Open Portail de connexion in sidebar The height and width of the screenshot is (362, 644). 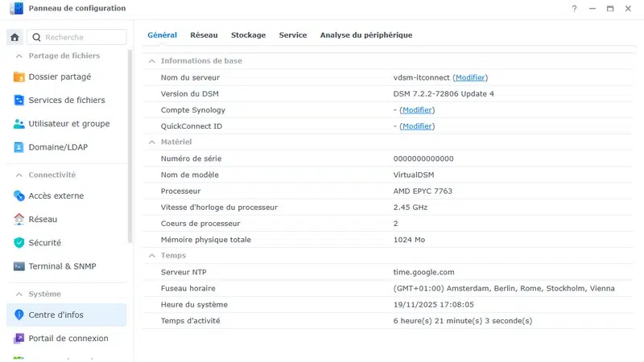click(68, 338)
